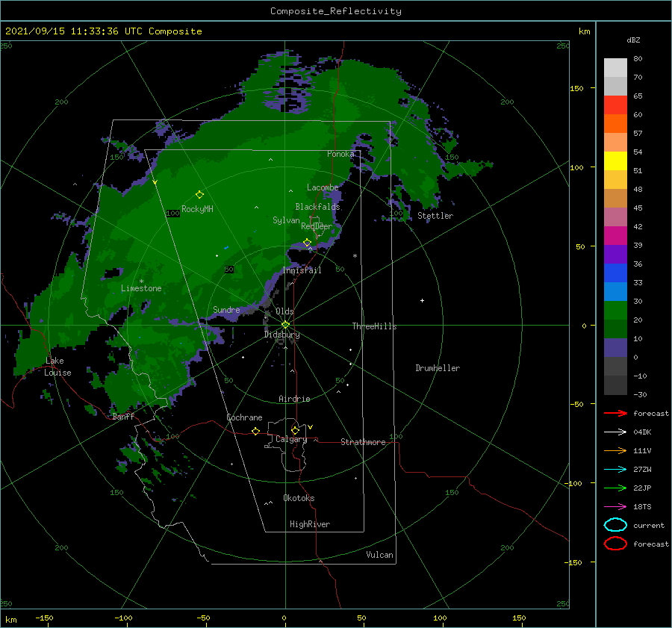Click the Innisfail map label
Image resolution: width=672 pixels, height=628 pixels.
tap(302, 270)
